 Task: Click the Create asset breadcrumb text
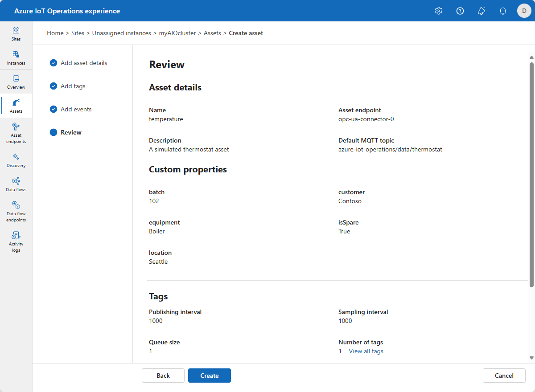tap(246, 33)
